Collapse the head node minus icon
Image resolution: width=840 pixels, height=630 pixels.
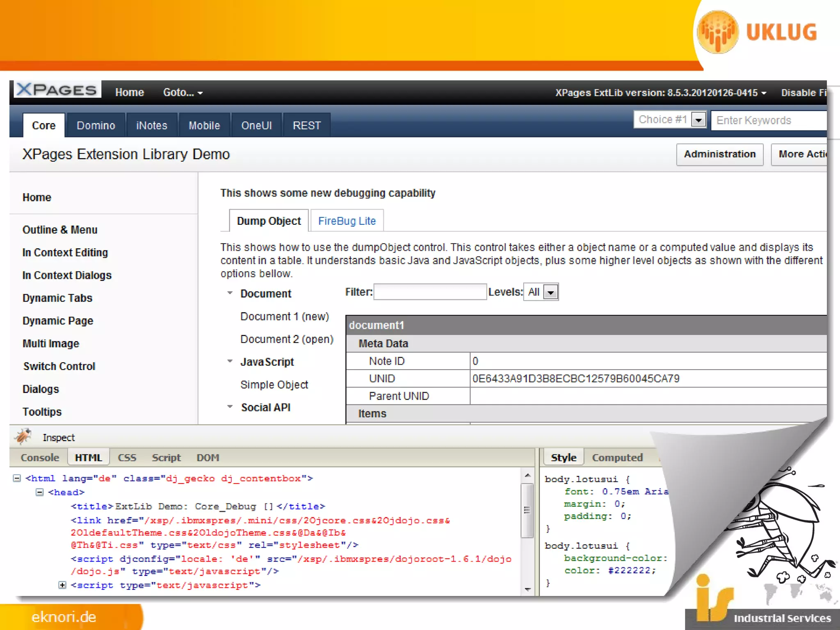pos(39,492)
